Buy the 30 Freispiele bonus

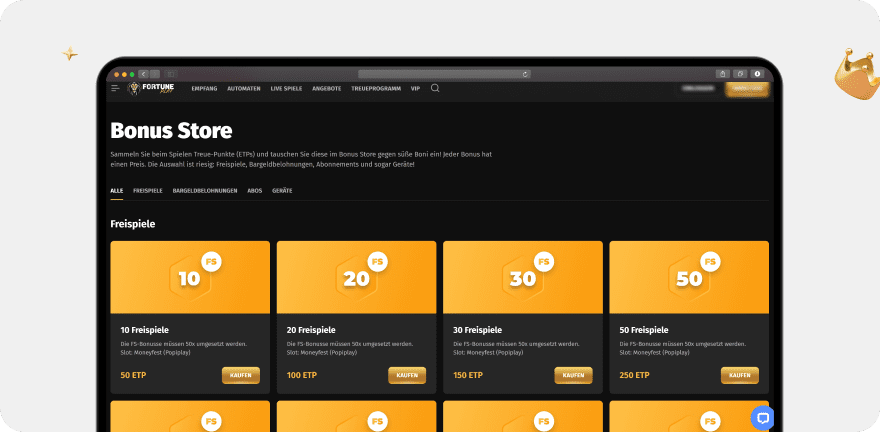pyautogui.click(x=573, y=375)
